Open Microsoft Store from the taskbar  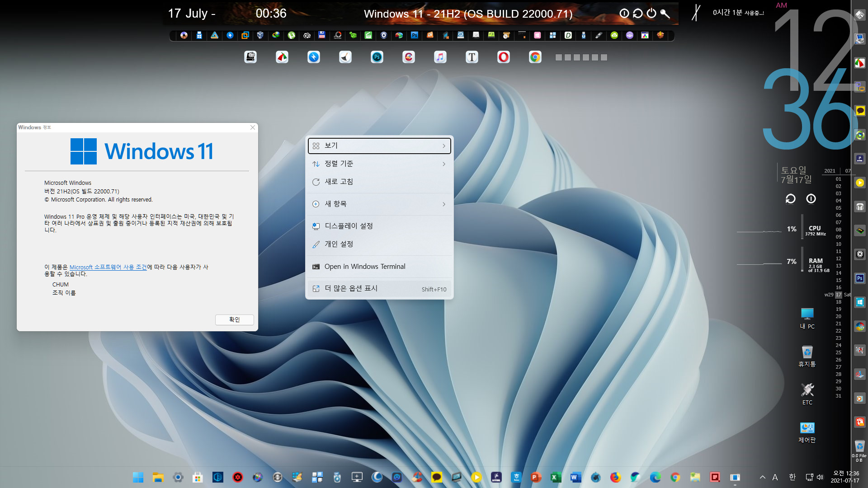[x=198, y=477]
